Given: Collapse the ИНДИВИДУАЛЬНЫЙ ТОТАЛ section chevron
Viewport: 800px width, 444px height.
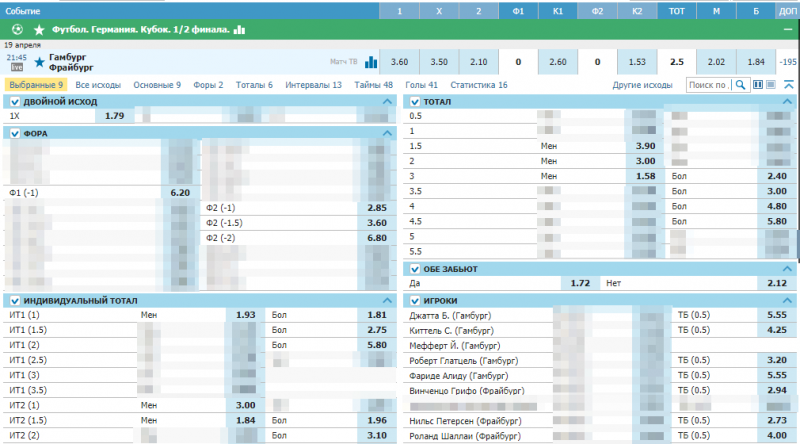Looking at the screenshot, I should [x=387, y=300].
